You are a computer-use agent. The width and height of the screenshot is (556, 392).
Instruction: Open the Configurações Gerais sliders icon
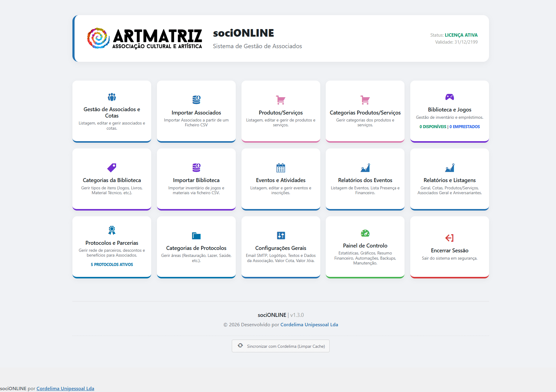coord(281,235)
